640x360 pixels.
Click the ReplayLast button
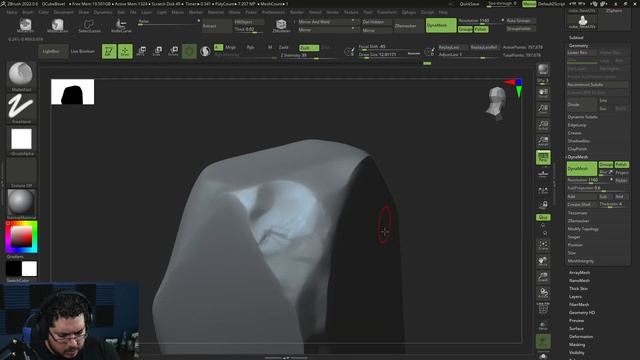(x=452, y=47)
